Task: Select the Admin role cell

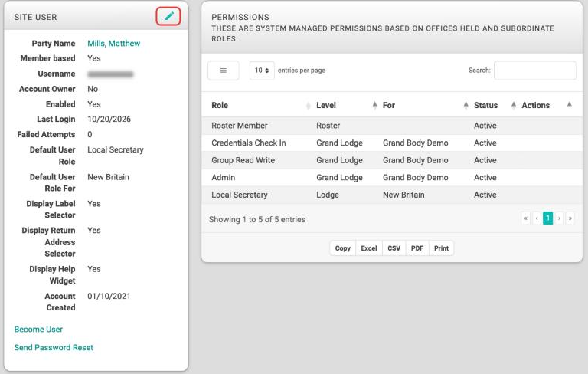Action: [x=223, y=178]
